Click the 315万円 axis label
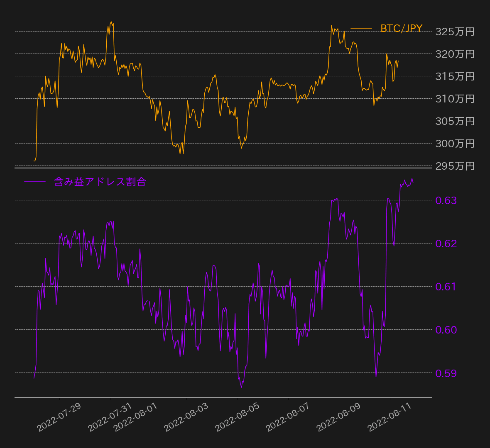Screen dimensions: 490x448 tap(455, 76)
